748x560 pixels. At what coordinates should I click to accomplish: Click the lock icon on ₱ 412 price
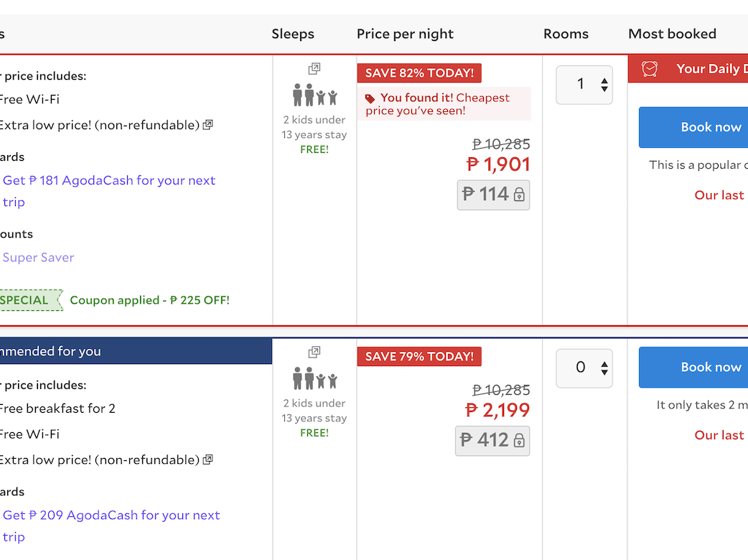[x=519, y=440]
